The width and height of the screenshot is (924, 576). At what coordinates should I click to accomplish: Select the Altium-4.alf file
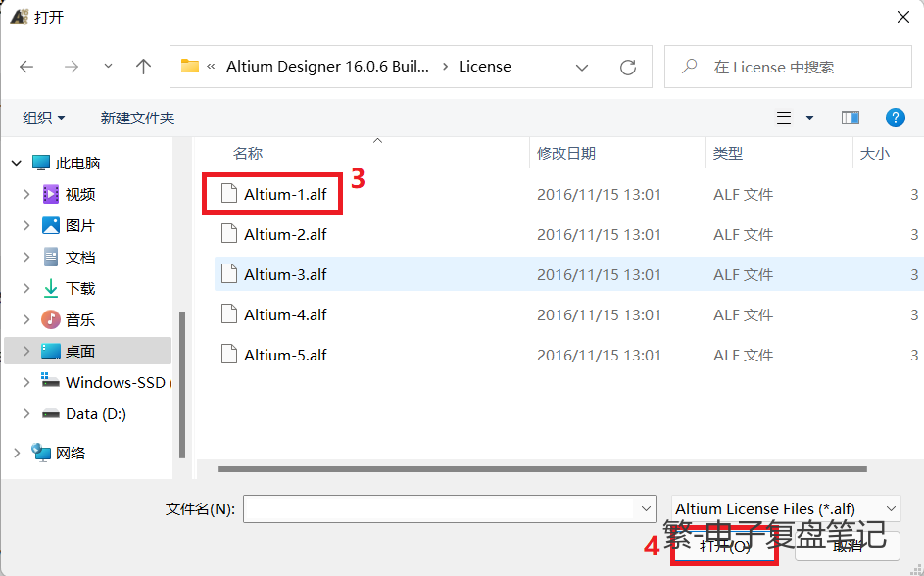tap(285, 314)
